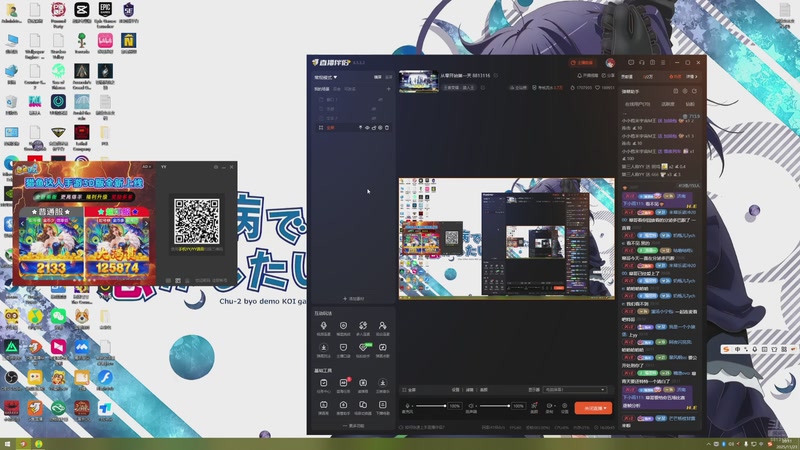
Task: Click the orange end-livestream button
Action: pyautogui.click(x=593, y=408)
